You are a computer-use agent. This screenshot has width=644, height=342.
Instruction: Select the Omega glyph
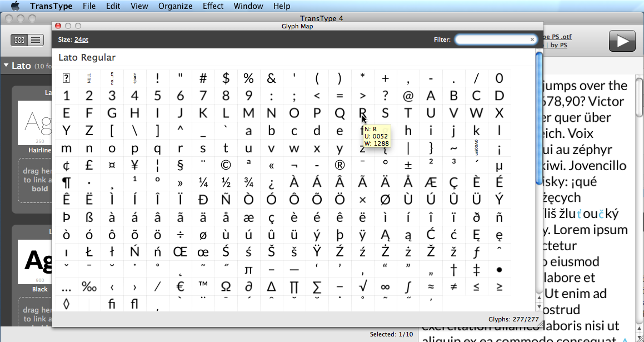click(x=226, y=287)
